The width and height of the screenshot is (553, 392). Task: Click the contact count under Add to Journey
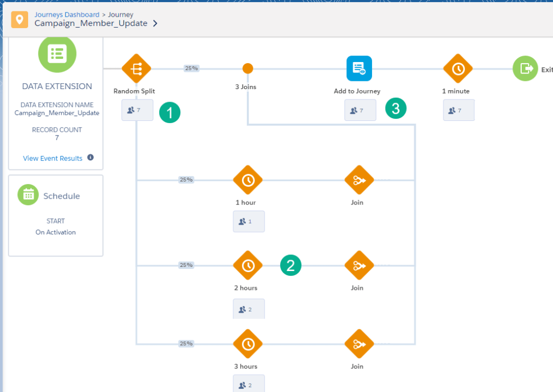360,110
